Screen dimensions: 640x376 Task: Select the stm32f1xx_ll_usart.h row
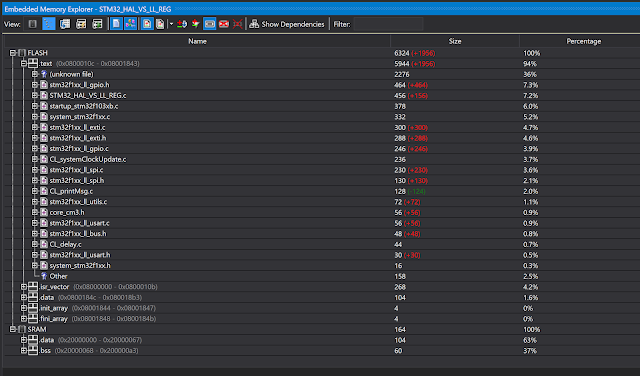pos(322,255)
